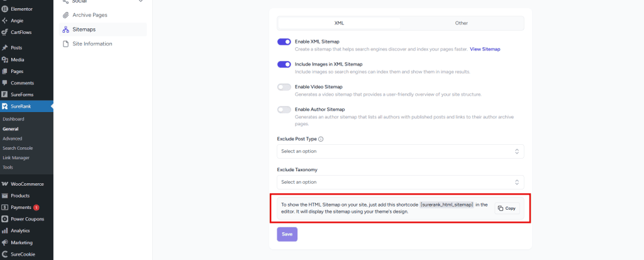Click the CartFlows sidebar icon
The image size is (644, 260).
(x=5, y=32)
